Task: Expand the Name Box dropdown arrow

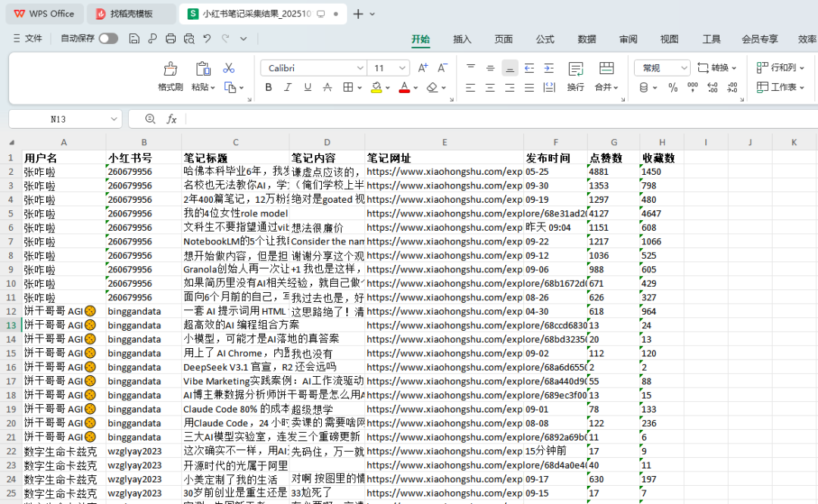Action: click(114, 119)
